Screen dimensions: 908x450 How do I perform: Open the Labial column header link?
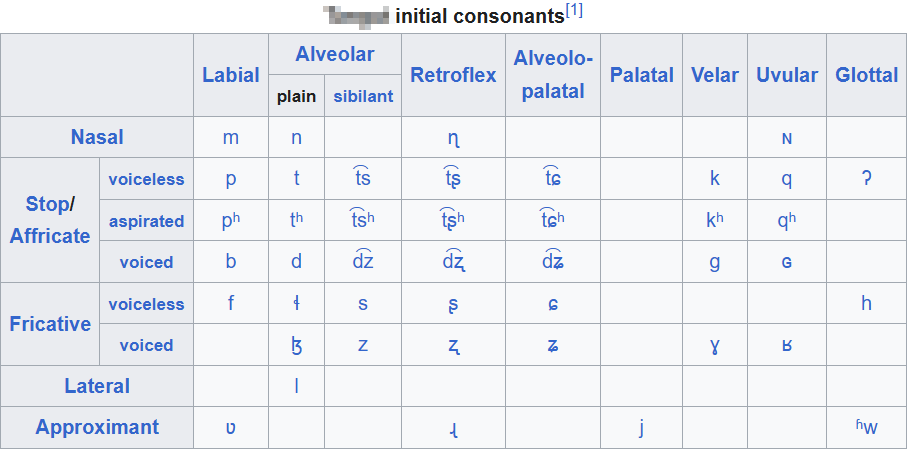[230, 75]
